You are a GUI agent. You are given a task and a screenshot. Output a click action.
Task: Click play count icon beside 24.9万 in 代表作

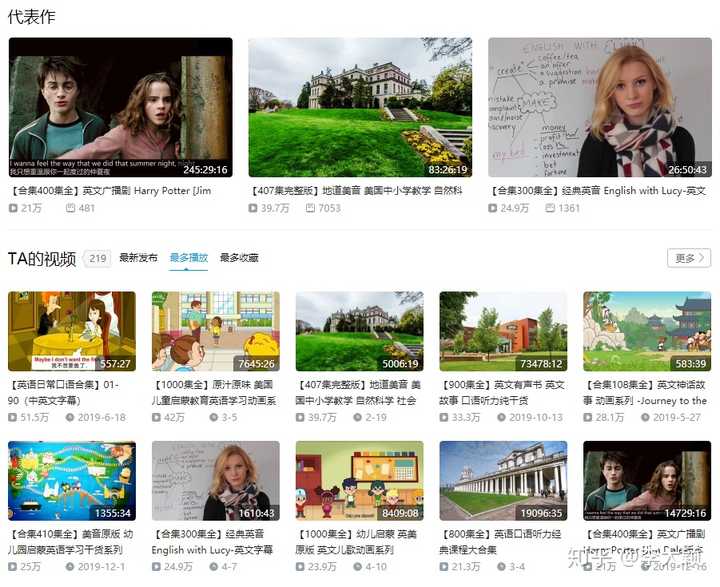[x=492, y=208]
